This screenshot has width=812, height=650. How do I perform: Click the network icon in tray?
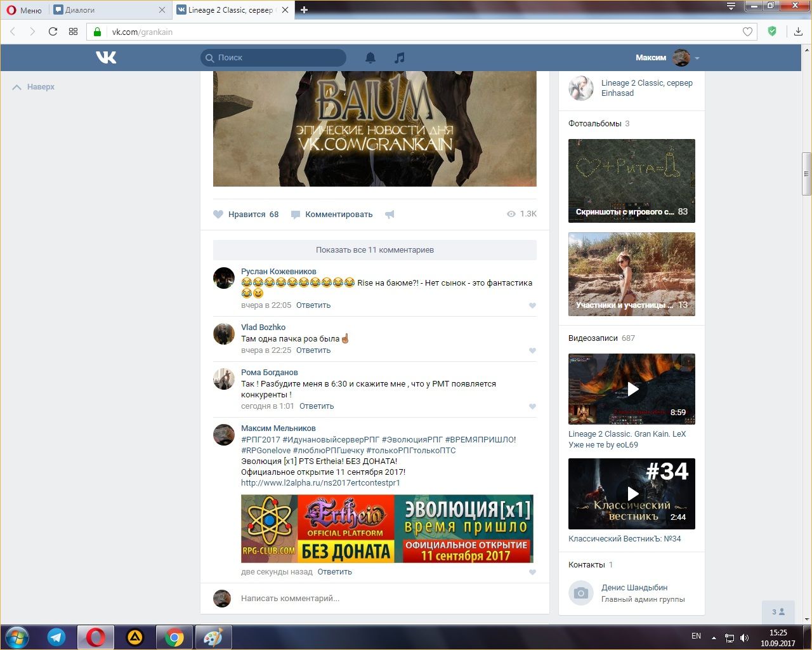pos(730,638)
